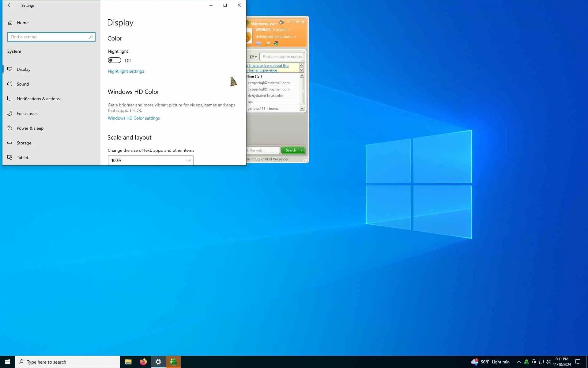Click the volume icon in system tray
This screenshot has height=368, width=588.
pyautogui.click(x=548, y=362)
